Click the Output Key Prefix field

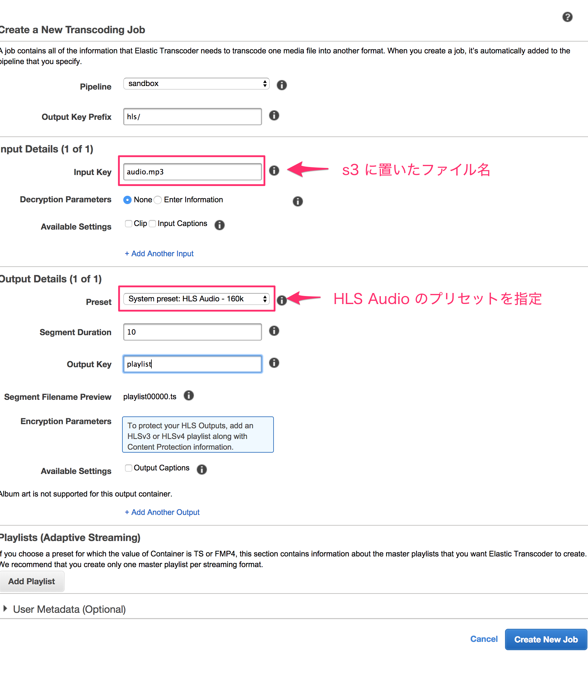tap(192, 117)
